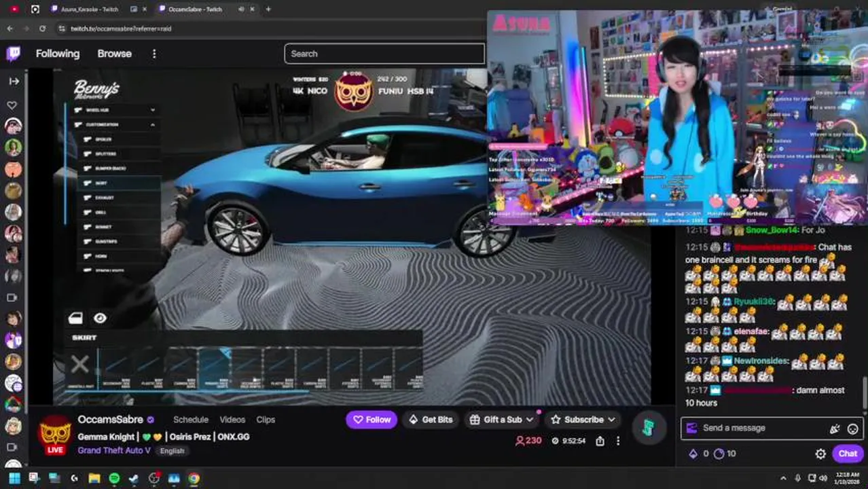The image size is (868, 489).
Task: Open the Windows Start menu
Action: (14, 479)
